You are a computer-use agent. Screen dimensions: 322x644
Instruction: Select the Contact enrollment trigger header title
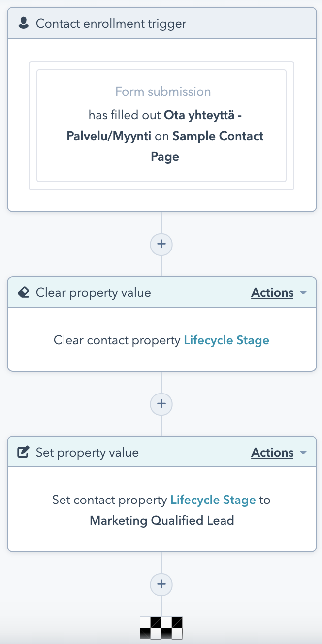click(x=111, y=23)
